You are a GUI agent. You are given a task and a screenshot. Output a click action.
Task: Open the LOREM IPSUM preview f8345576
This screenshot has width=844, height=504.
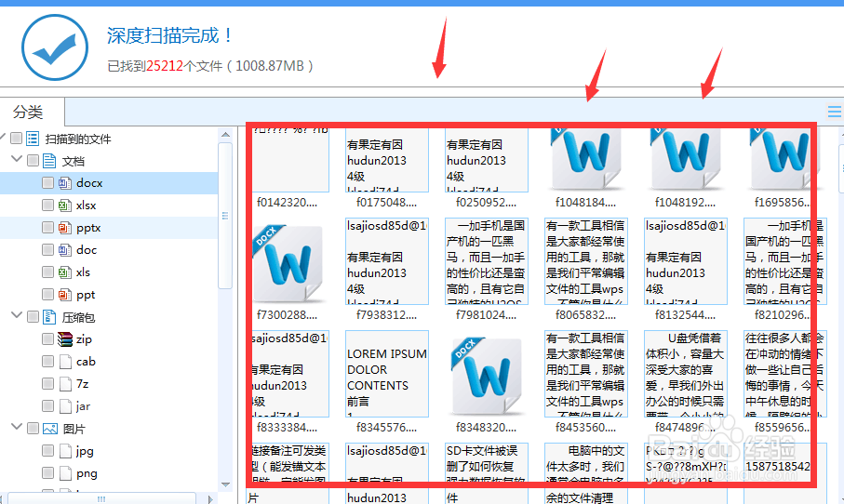click(x=387, y=374)
